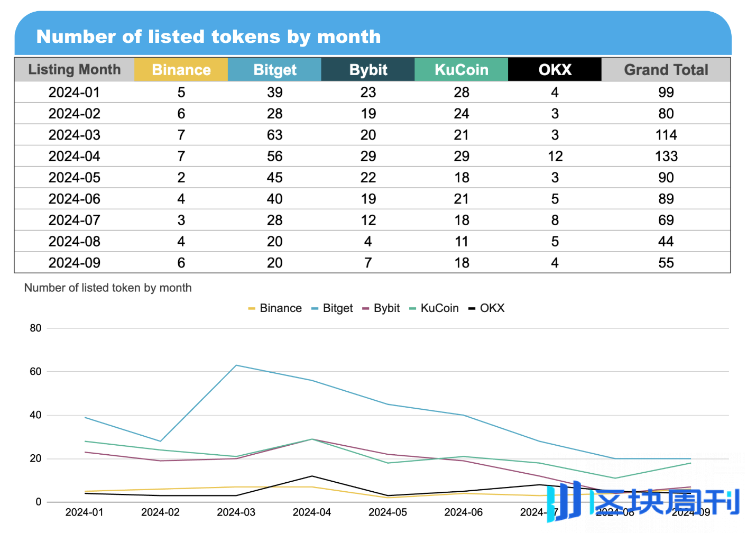The image size is (756, 533).
Task: Click KuCoin value 28 in 2024-01 row
Action: (462, 93)
